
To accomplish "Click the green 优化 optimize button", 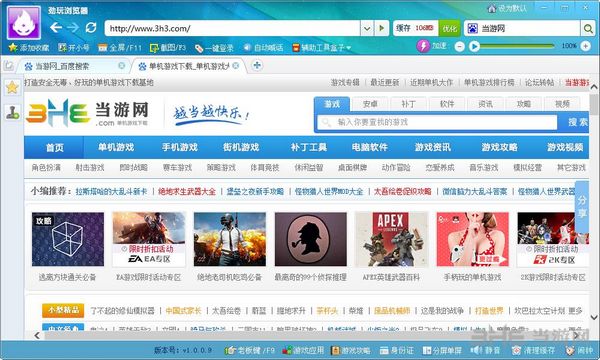I will click(449, 28).
